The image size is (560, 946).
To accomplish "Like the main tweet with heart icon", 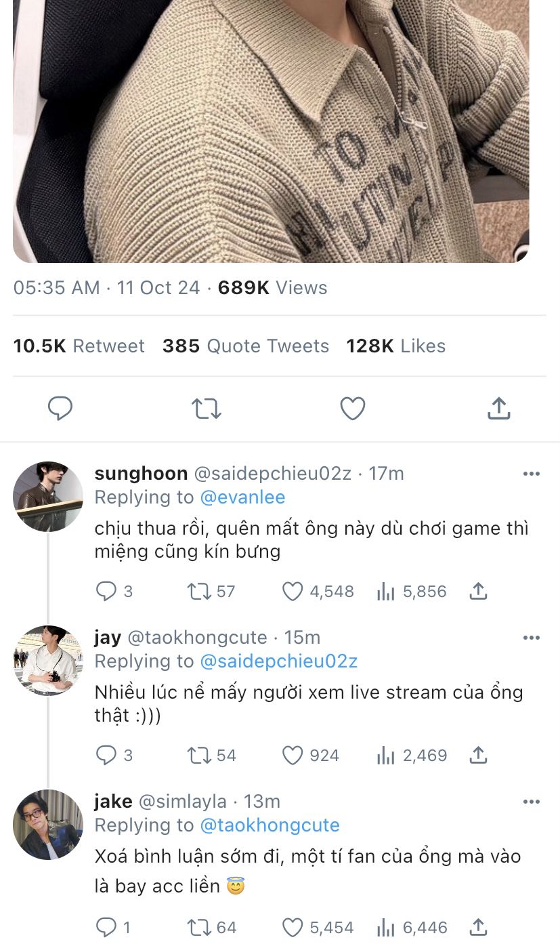I will click(x=352, y=409).
